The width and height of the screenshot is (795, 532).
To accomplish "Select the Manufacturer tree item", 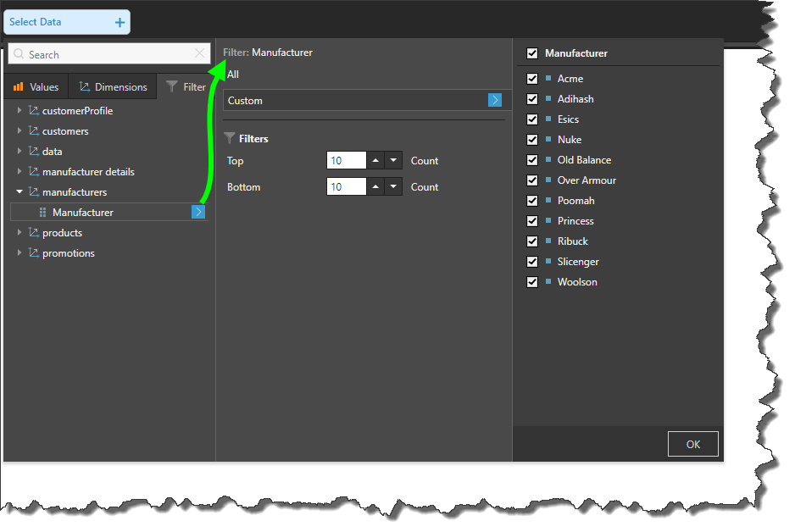I will (109, 212).
